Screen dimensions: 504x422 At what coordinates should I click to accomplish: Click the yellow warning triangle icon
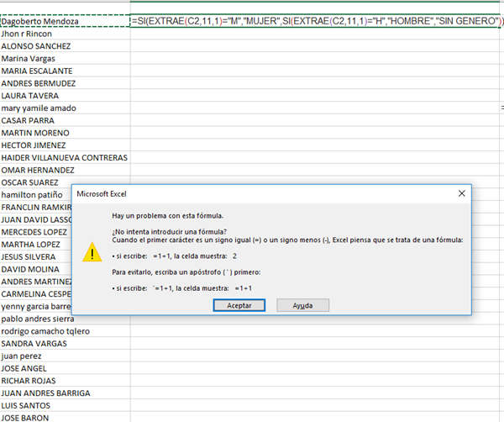(x=92, y=252)
